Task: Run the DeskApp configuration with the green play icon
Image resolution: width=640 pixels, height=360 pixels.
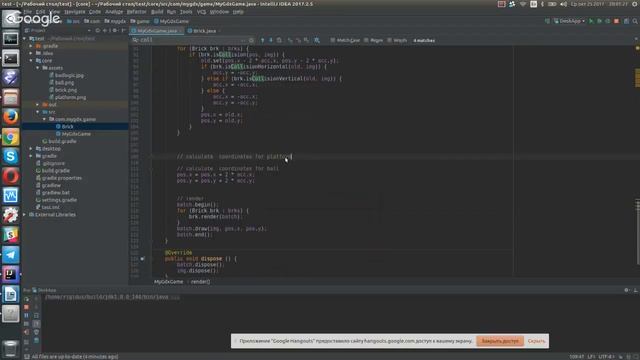Action: point(591,21)
